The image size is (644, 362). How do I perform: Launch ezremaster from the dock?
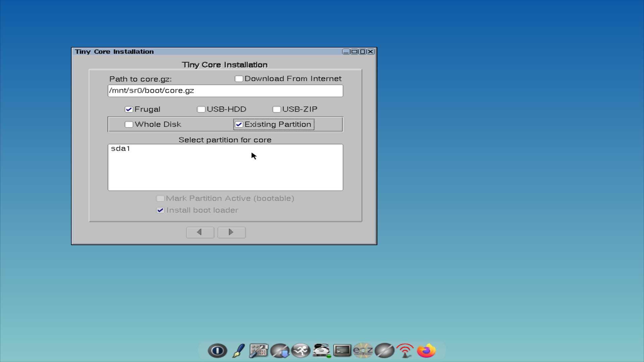click(x=363, y=351)
